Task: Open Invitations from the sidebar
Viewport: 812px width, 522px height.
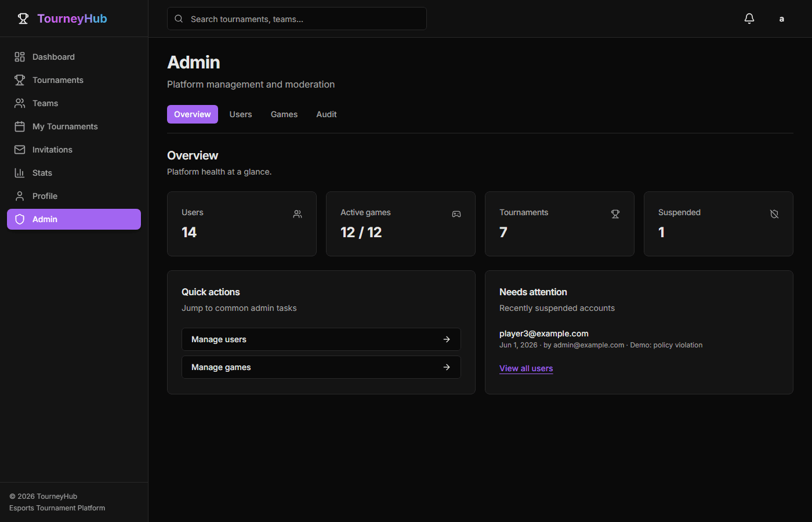Action: pyautogui.click(x=74, y=150)
